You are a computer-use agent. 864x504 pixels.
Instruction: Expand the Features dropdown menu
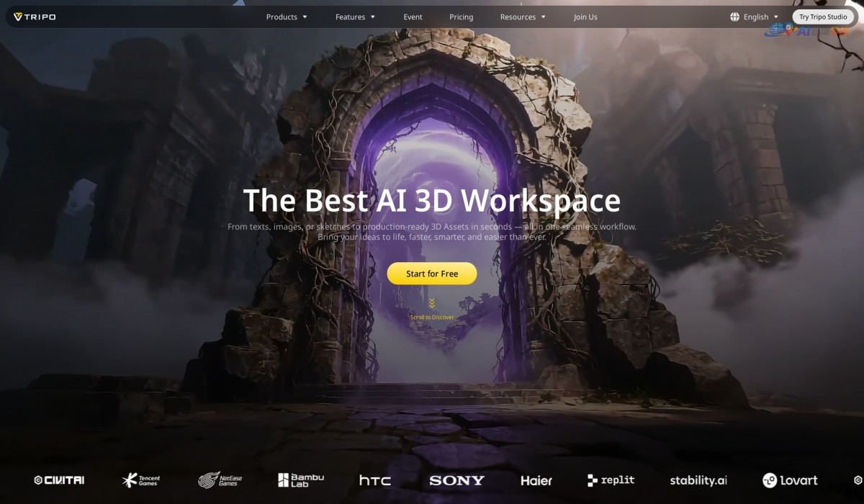(355, 17)
